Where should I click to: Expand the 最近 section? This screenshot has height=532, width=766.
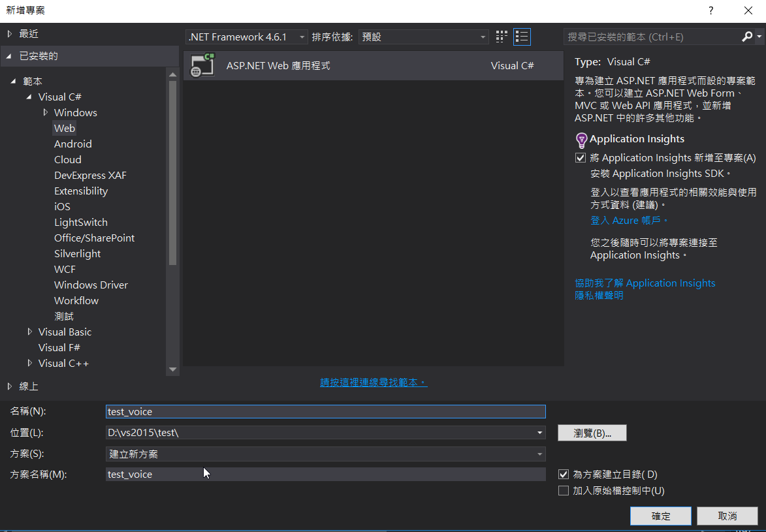pos(9,34)
